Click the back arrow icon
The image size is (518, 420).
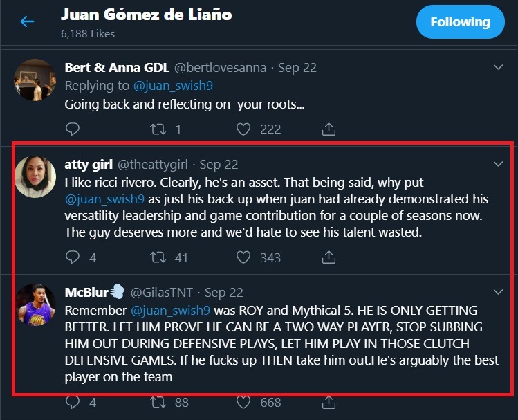pos(27,21)
